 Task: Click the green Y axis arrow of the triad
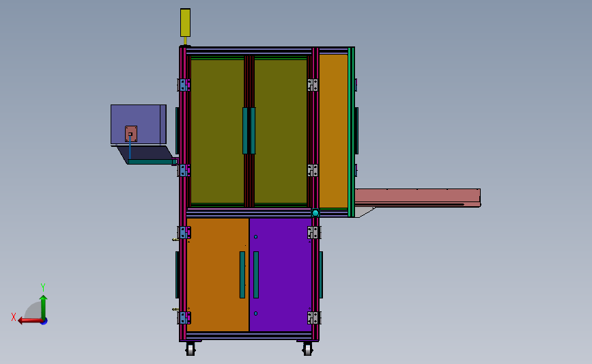click(x=44, y=307)
